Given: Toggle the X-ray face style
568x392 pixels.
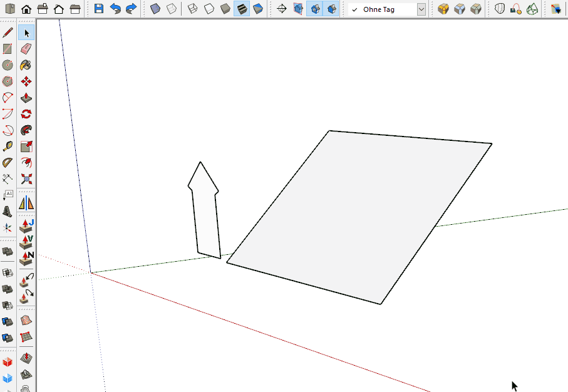Looking at the screenshot, I should [155, 9].
